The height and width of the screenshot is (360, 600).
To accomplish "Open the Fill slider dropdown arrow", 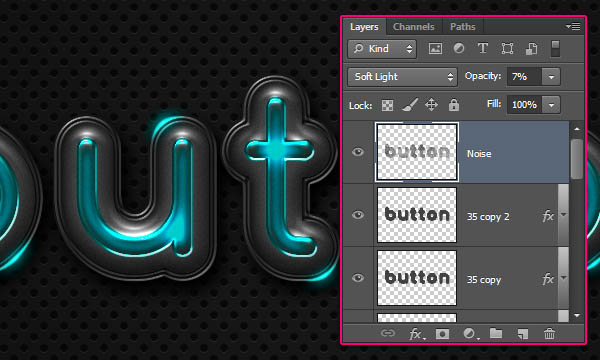I will coord(551,104).
